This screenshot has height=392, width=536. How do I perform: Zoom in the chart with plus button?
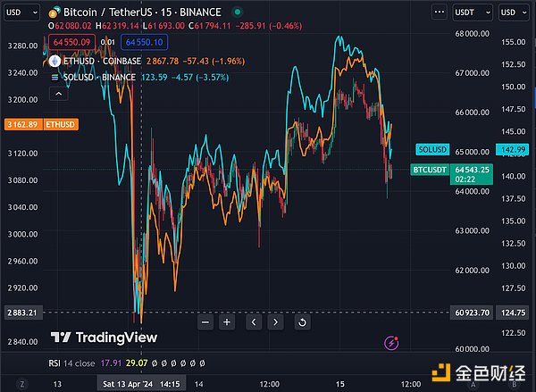tap(227, 322)
